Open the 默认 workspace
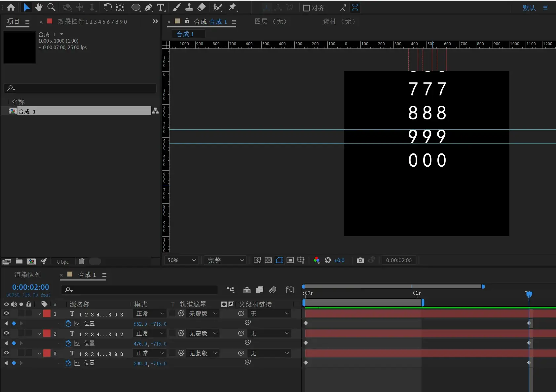Viewport: 556px width, 392px height. pos(529,8)
